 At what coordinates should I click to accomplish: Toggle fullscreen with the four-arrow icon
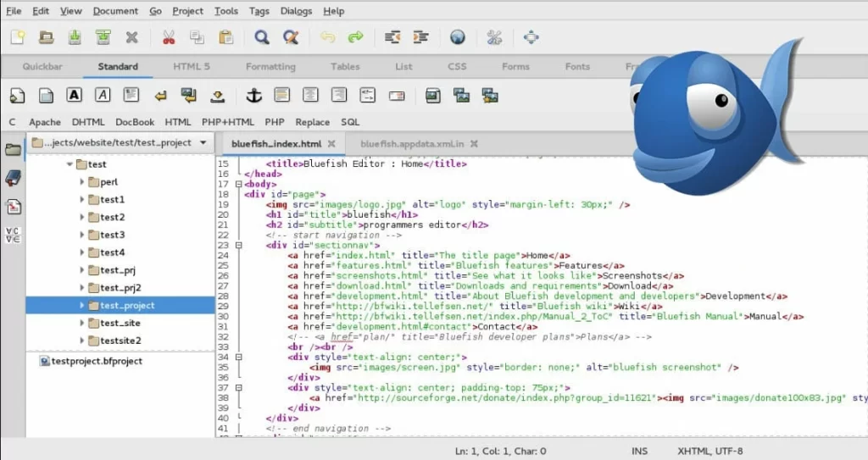coord(531,37)
